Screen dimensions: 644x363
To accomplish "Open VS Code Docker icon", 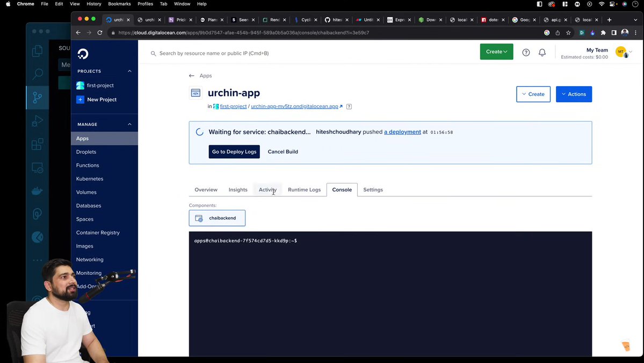I will [38, 191].
